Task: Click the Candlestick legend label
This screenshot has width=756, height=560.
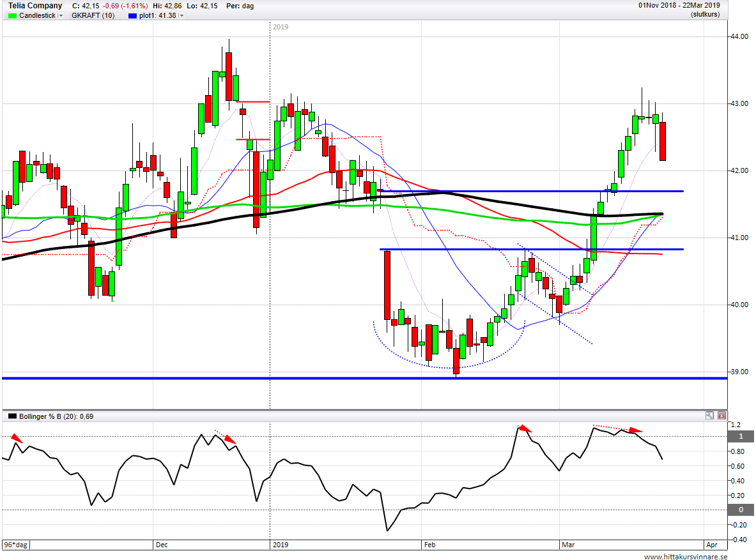Action: point(37,15)
